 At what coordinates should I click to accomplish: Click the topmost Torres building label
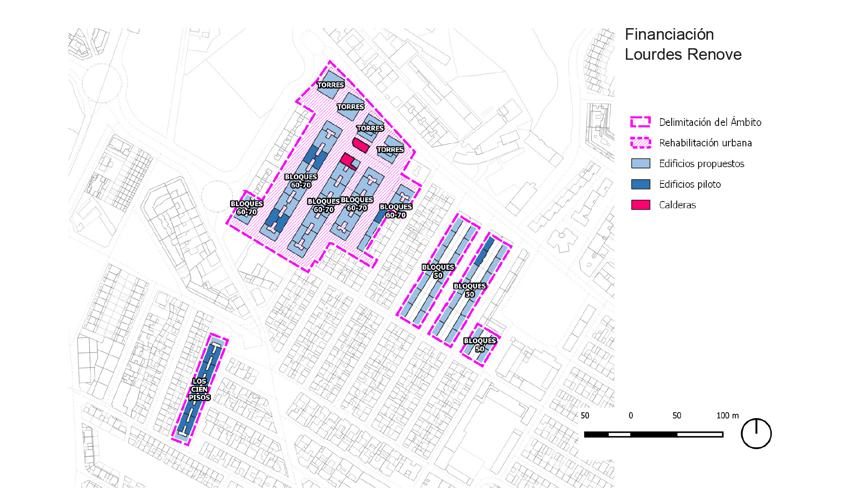pos(330,85)
